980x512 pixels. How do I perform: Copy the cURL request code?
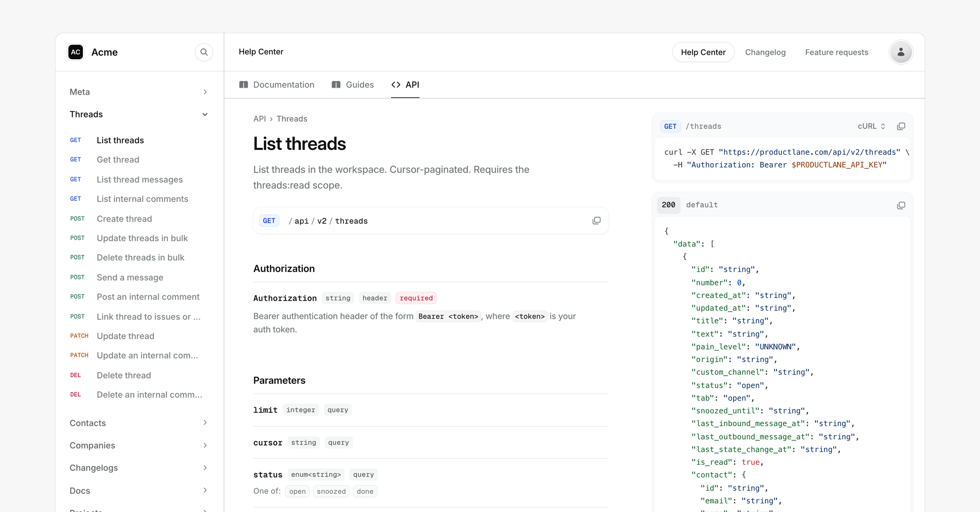901,126
